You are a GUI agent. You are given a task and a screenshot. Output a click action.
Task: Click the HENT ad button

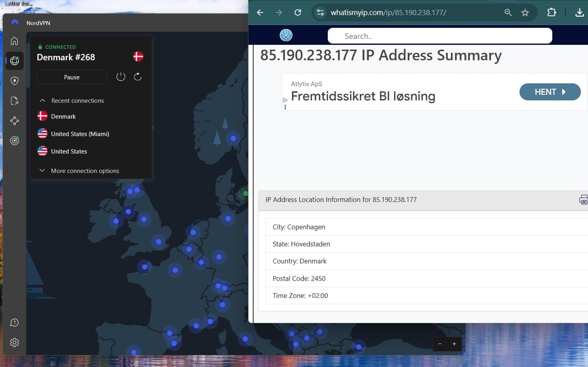point(550,92)
